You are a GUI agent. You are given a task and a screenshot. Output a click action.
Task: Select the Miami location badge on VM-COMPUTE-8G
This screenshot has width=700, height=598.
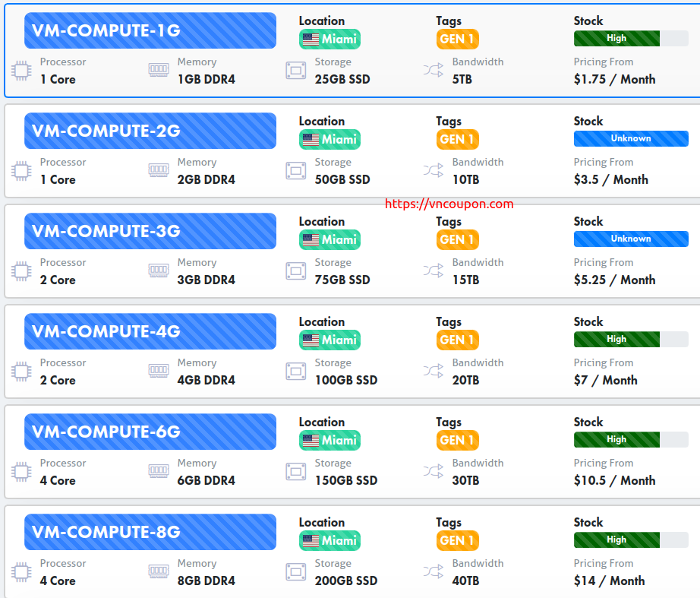[330, 540]
